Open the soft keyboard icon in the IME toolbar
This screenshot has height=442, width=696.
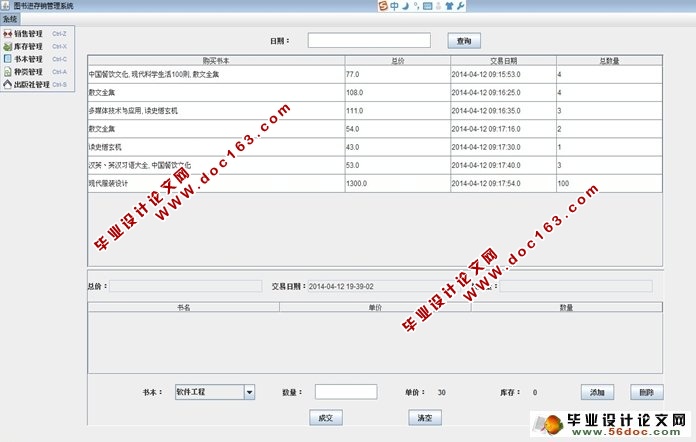(x=427, y=6)
